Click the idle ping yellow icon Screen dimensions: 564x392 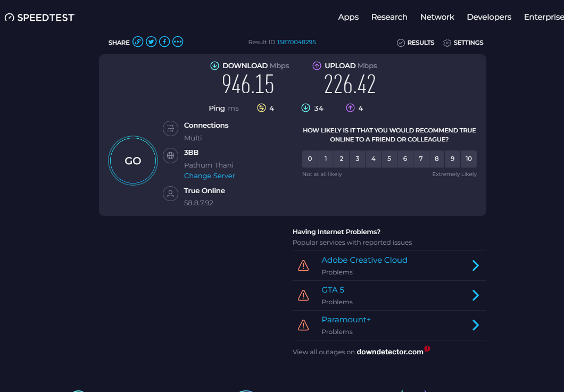[261, 108]
